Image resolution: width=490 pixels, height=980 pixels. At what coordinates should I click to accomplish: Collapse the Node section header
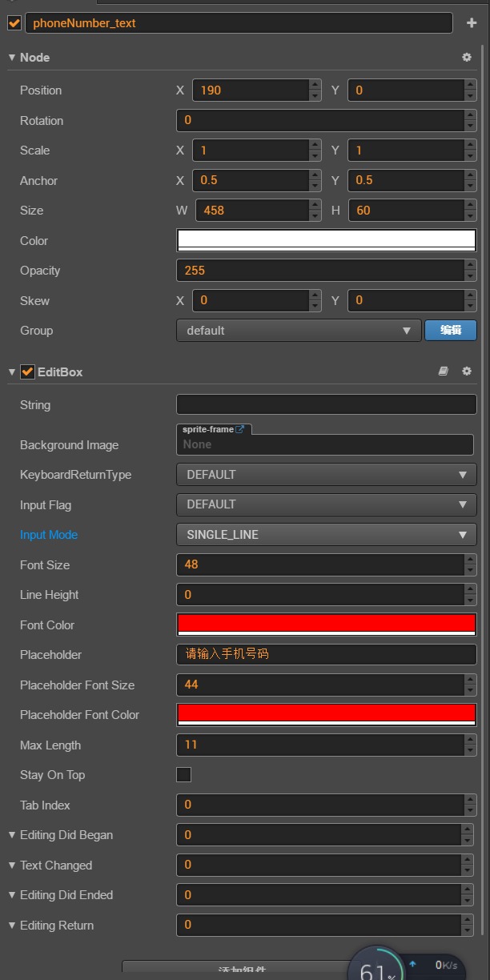(x=12, y=58)
